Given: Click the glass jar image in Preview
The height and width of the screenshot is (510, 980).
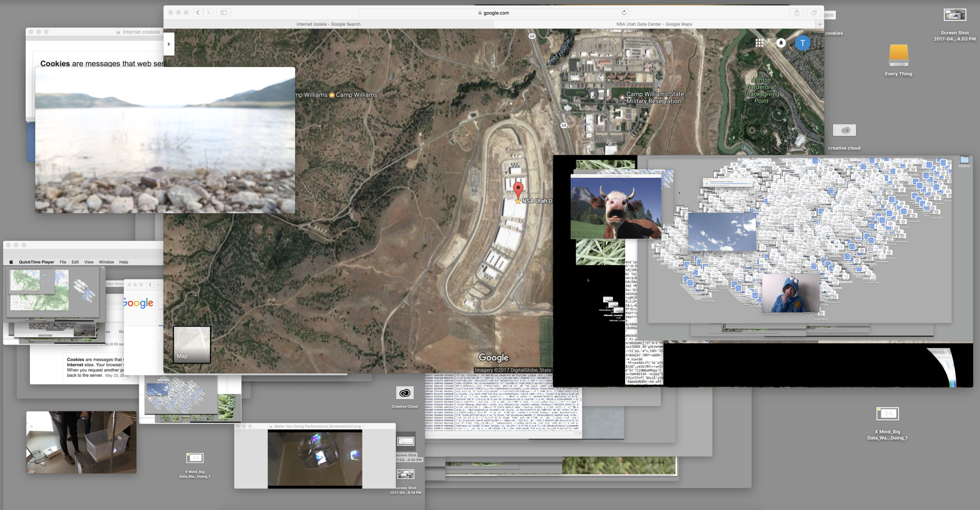Looking at the screenshot, I should coord(315,458).
